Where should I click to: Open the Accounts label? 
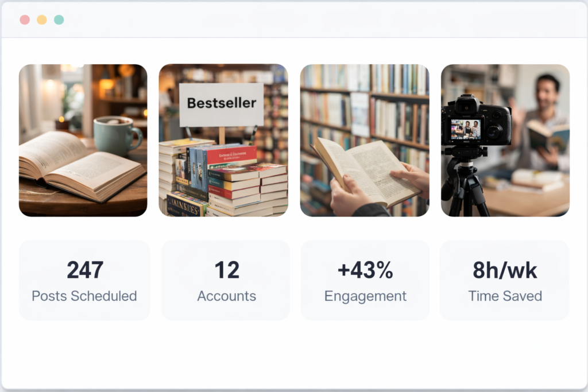[x=226, y=296]
